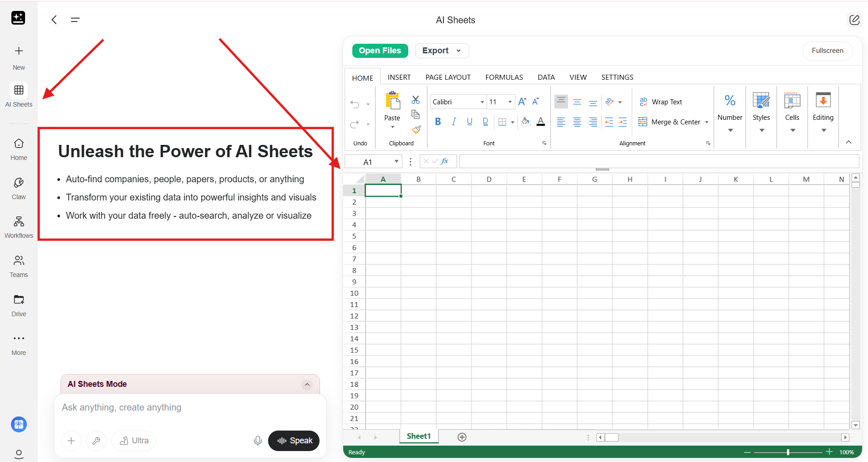Switch to the FORMULAS ribbon tab
Image resolution: width=868 pixels, height=462 pixels.
(x=504, y=77)
